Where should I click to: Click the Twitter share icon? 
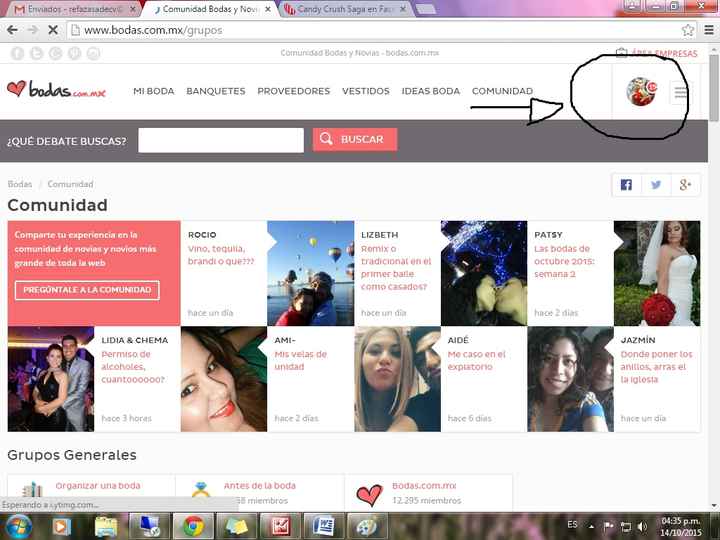pos(656,184)
